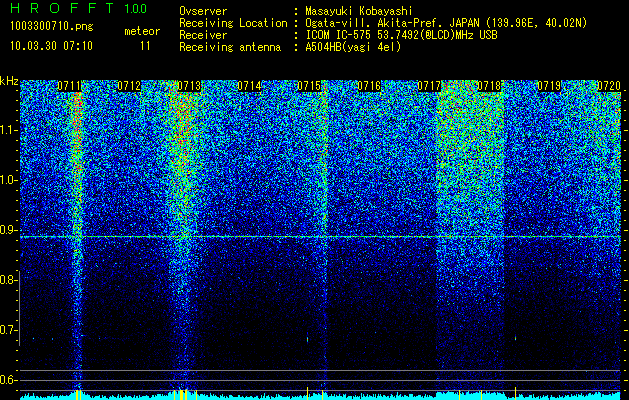Click the Ovserver field label
Screen dimensions: 629x400
203,11
